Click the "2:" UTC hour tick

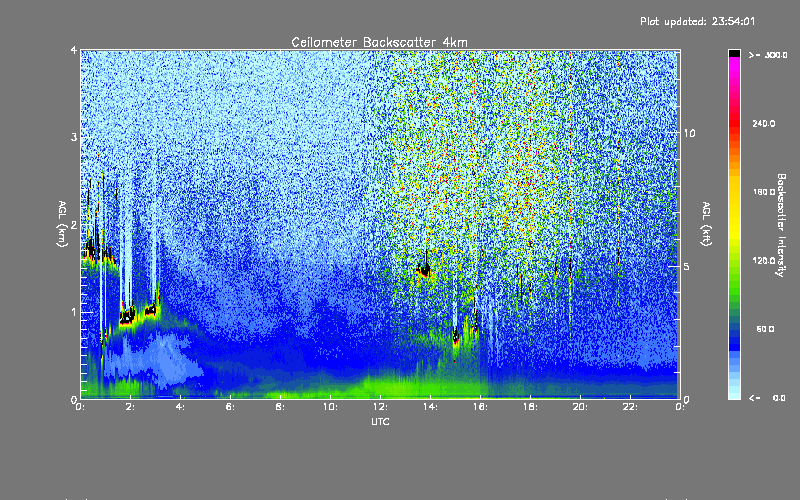[130, 407]
